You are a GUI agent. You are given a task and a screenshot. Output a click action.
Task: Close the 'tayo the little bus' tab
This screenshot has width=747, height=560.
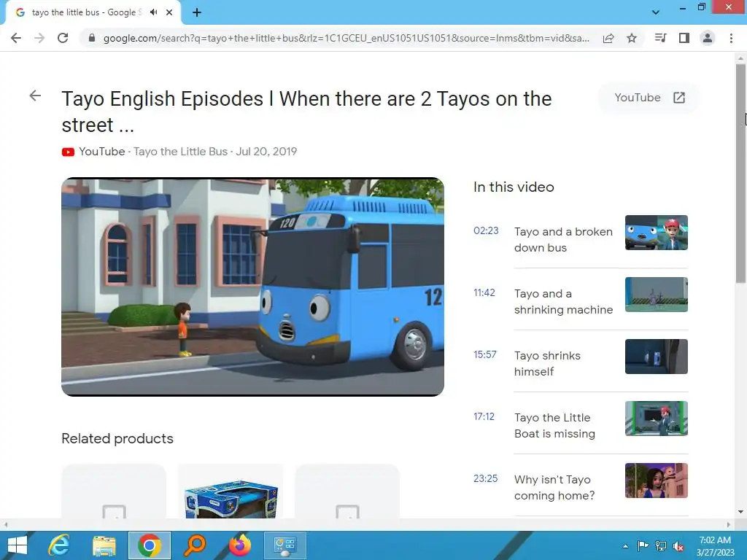point(169,12)
